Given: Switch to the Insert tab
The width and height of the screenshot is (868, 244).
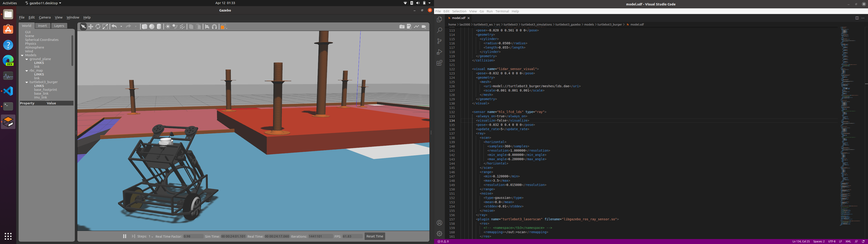Looking at the screenshot, I should (x=42, y=26).
